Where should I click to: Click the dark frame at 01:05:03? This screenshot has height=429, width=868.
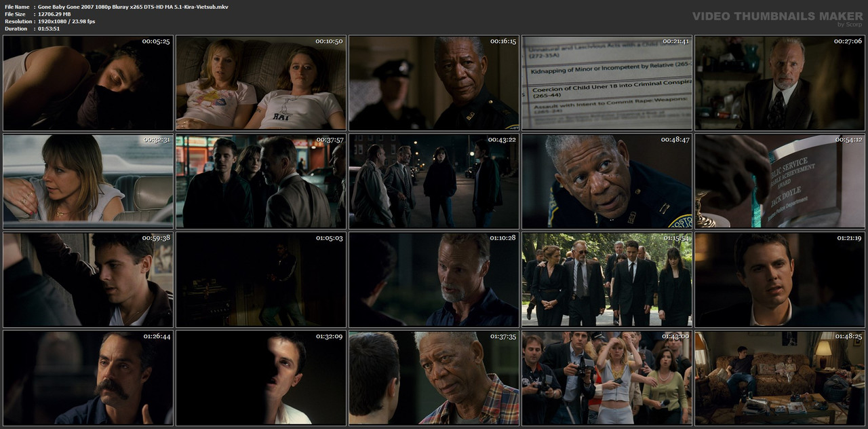pos(261,280)
